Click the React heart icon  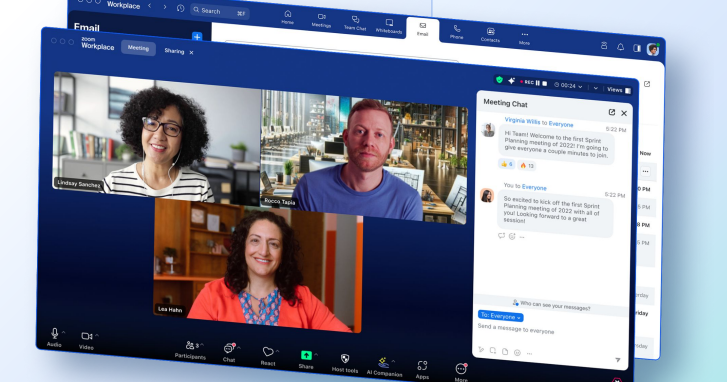click(x=268, y=352)
